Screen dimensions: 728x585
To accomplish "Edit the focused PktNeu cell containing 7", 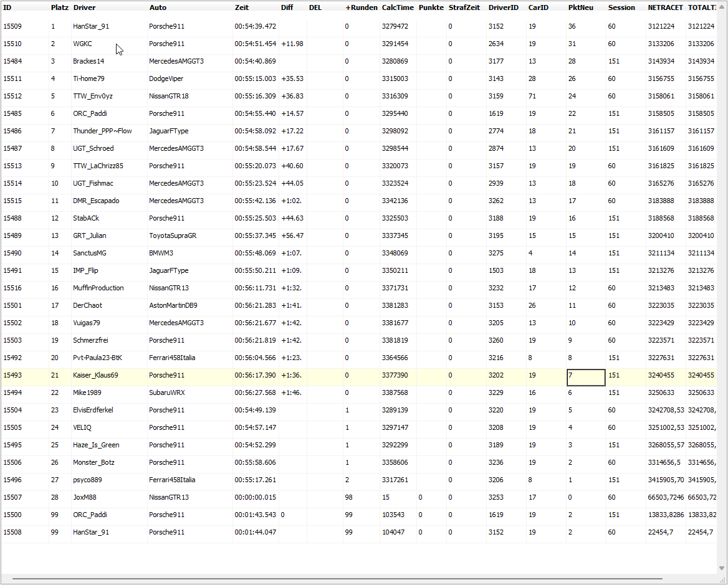I will pos(586,376).
